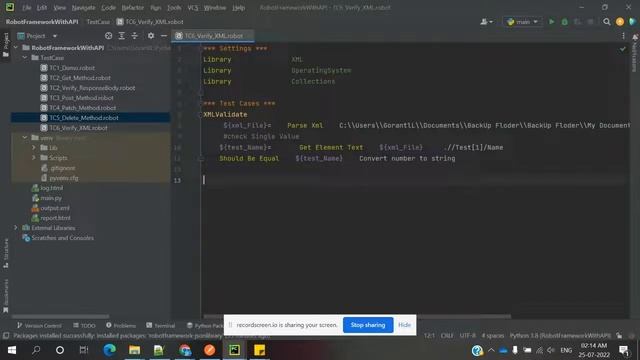Collapse the RobotFrameworkWithAPI root folder
Screen dimensions: 640x360
pos(16,48)
